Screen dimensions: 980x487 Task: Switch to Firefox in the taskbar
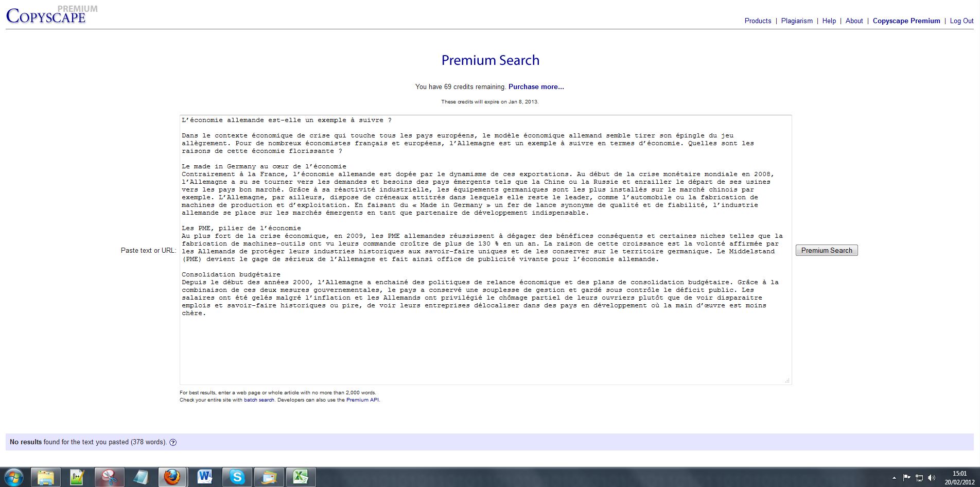pyautogui.click(x=172, y=477)
